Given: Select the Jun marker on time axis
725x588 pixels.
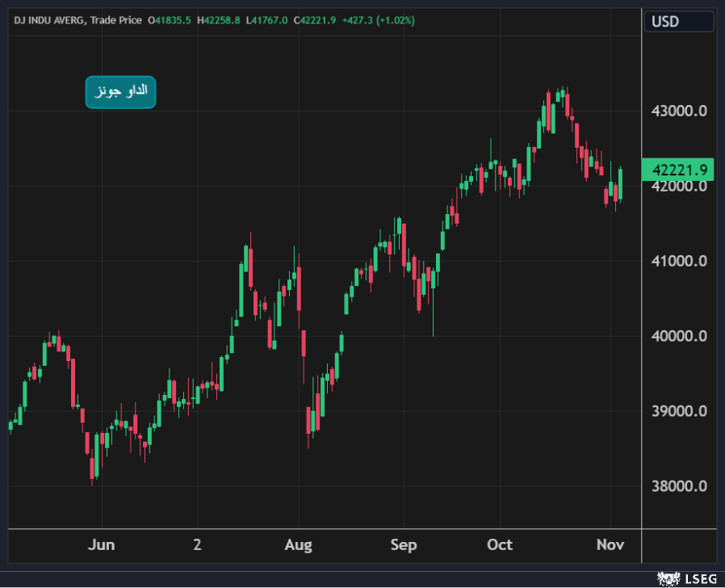Looking at the screenshot, I should [x=101, y=544].
